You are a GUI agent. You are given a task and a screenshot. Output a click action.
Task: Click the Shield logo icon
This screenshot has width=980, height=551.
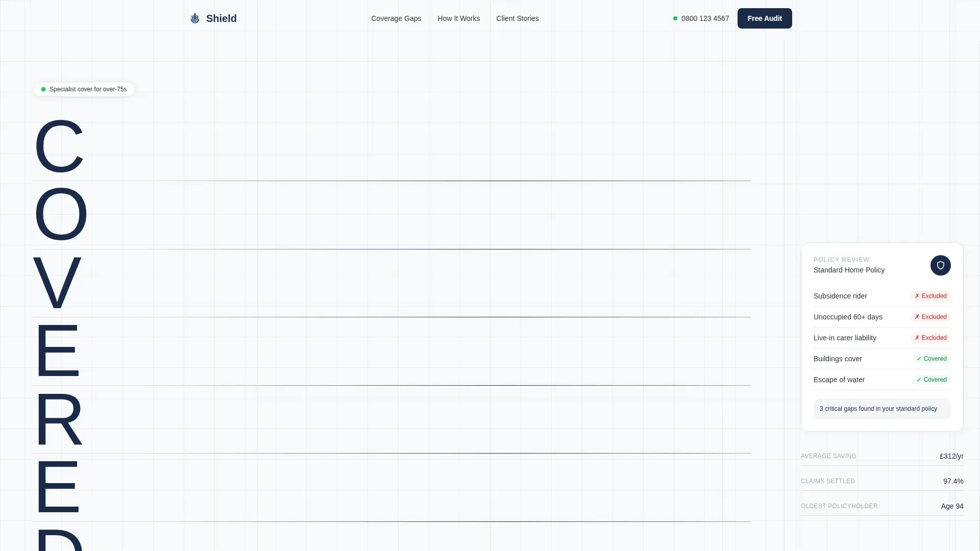pyautogui.click(x=195, y=18)
